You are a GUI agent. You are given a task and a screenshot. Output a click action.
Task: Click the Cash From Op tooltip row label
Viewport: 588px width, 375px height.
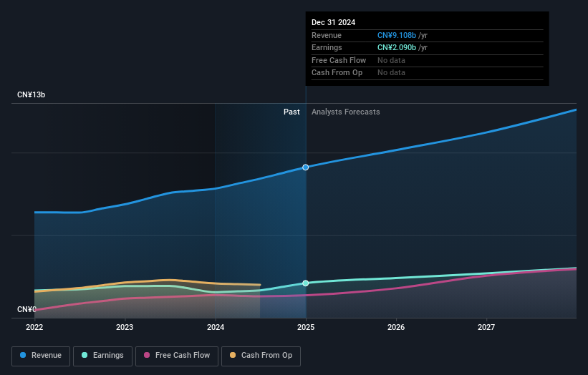[337, 73]
